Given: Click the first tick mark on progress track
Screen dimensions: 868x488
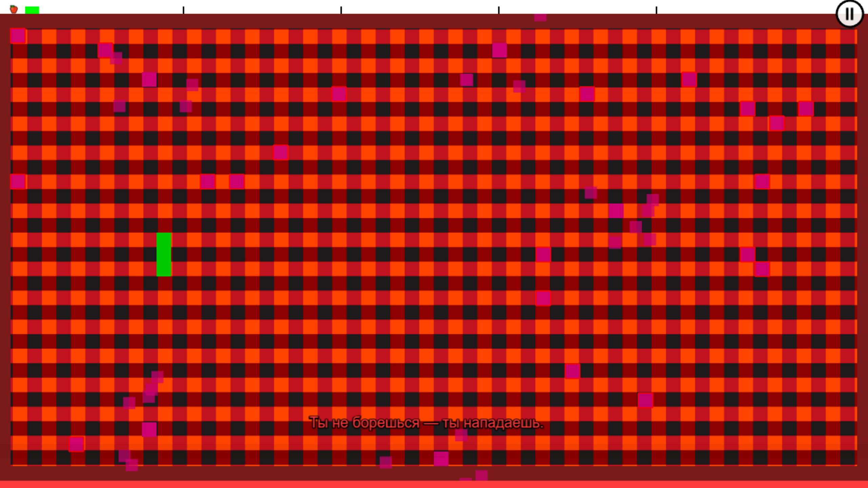Looking at the screenshot, I should 183,10.
